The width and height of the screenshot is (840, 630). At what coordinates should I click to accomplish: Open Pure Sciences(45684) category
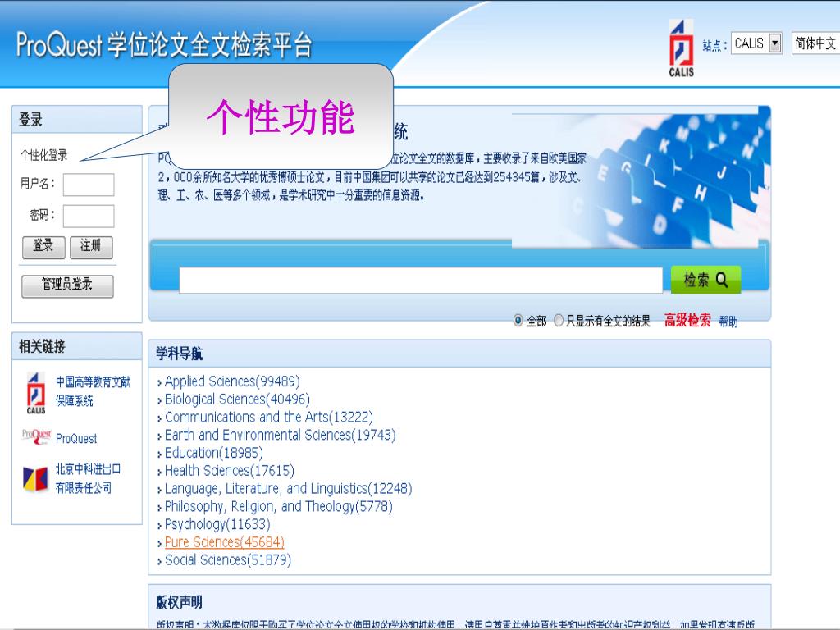point(224,542)
